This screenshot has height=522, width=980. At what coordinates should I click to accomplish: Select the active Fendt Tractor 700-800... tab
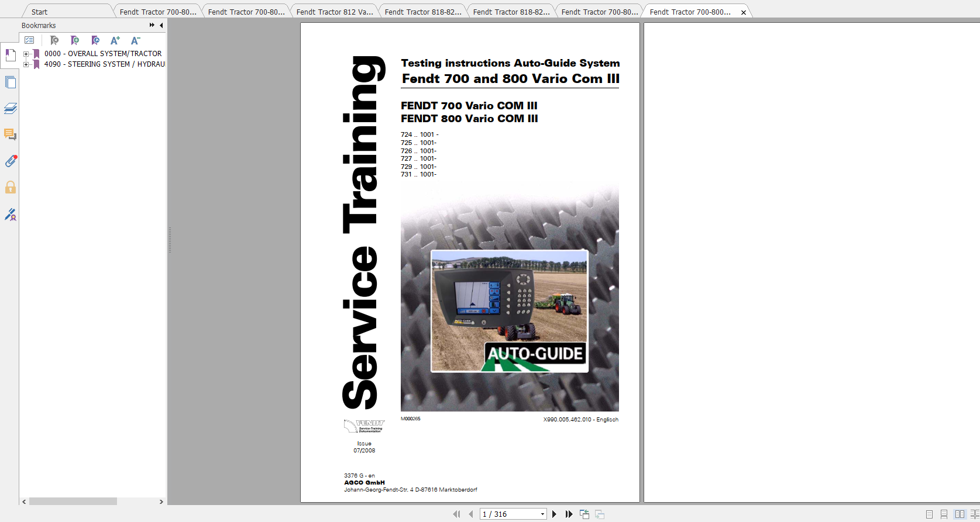click(690, 12)
